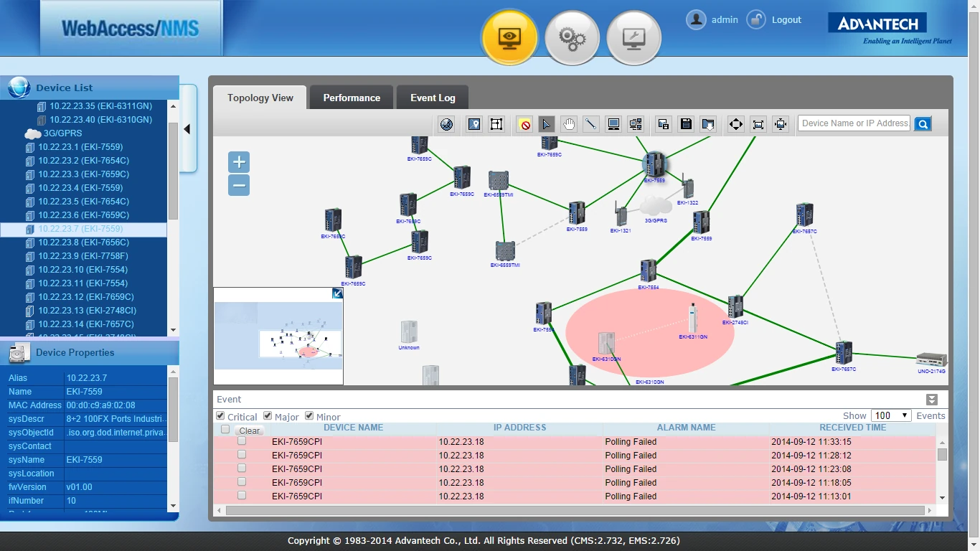Viewport: 980px width, 551px height.
Task: Collapse the Event panel
Action: point(931,400)
